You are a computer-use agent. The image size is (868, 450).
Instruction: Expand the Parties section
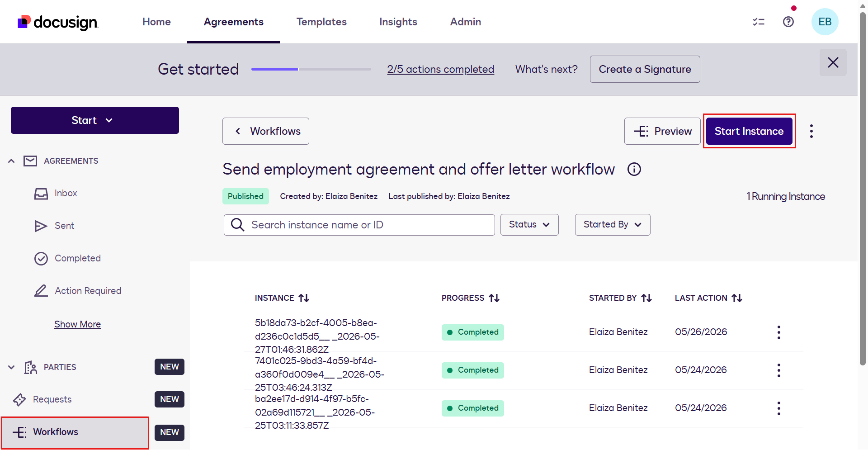11,367
